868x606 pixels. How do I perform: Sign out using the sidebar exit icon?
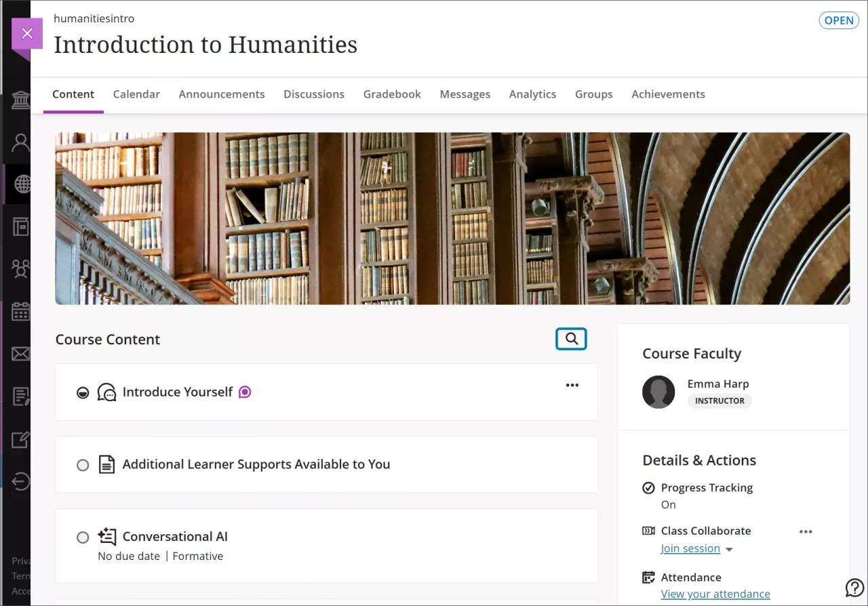click(x=21, y=481)
